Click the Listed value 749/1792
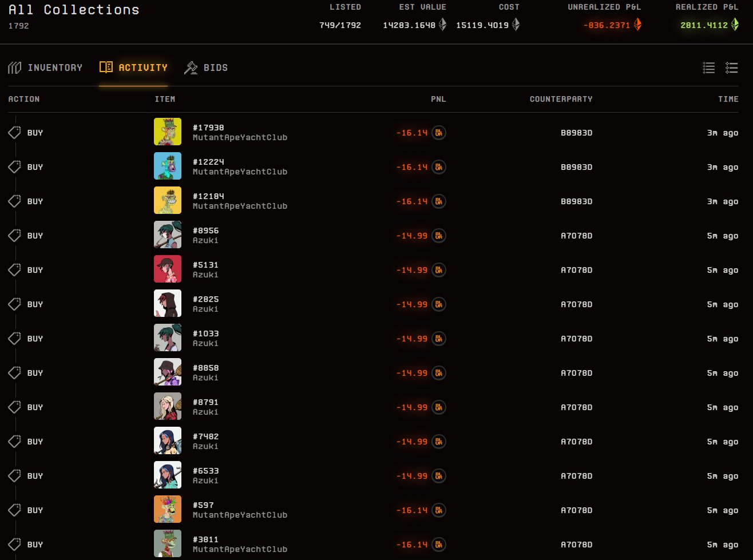753x560 pixels. tap(340, 25)
